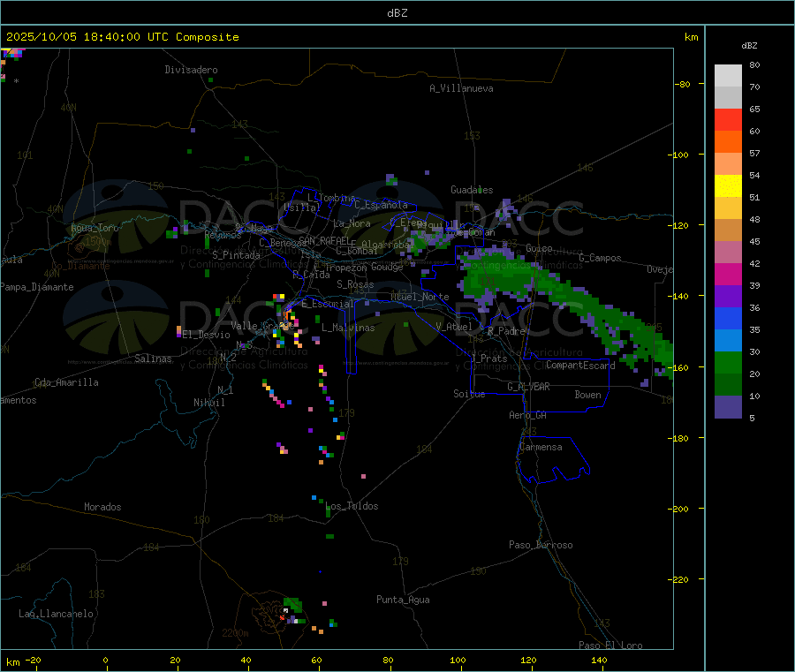Image resolution: width=795 pixels, height=672 pixels.
Task: Click the V_Atuel map label
Action: pos(454,327)
